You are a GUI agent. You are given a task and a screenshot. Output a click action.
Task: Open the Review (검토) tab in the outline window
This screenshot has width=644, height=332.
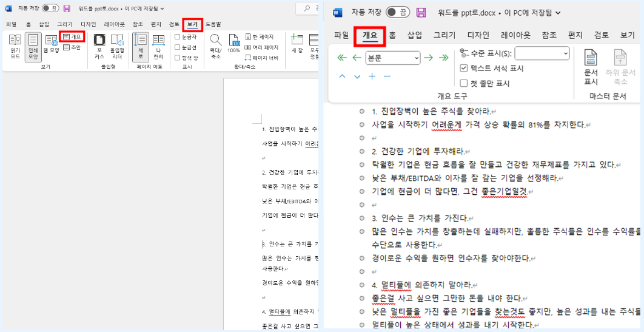tap(602, 35)
